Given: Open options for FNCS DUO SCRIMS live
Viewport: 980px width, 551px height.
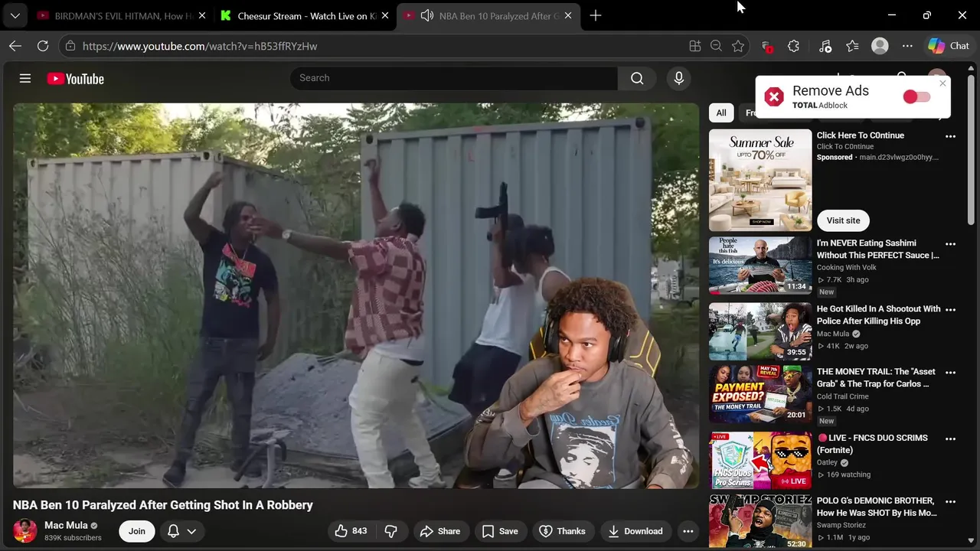Looking at the screenshot, I should coord(950,439).
